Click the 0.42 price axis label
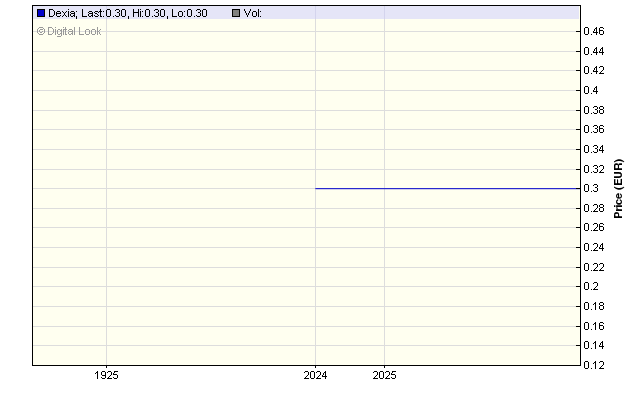 point(594,70)
